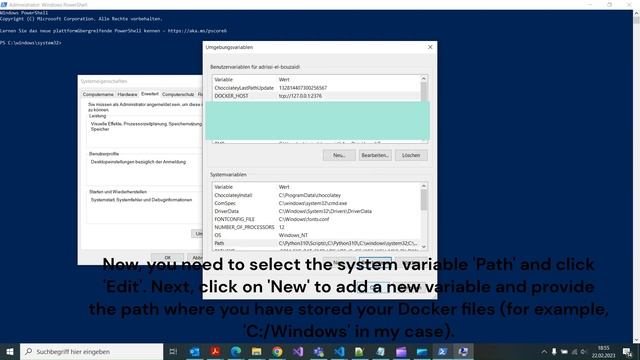Open the Windows Start menu
640x360 pixels.
[x=10, y=351]
